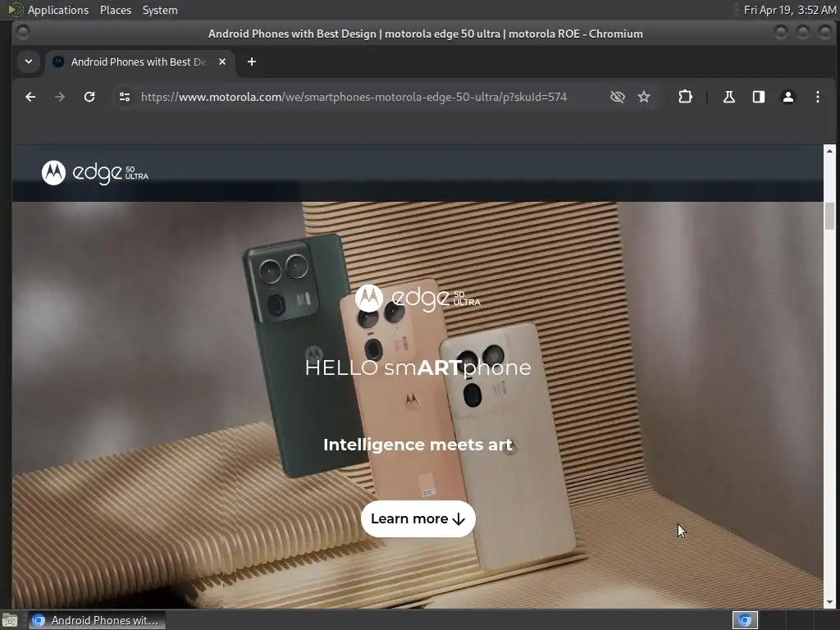Toggle the browser side panel
840x630 pixels.
tap(759, 97)
